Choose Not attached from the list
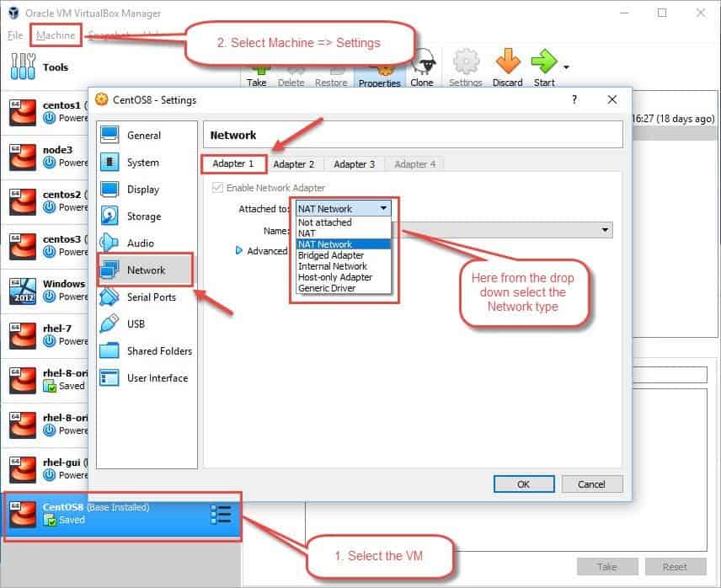721x588 pixels. (x=344, y=222)
